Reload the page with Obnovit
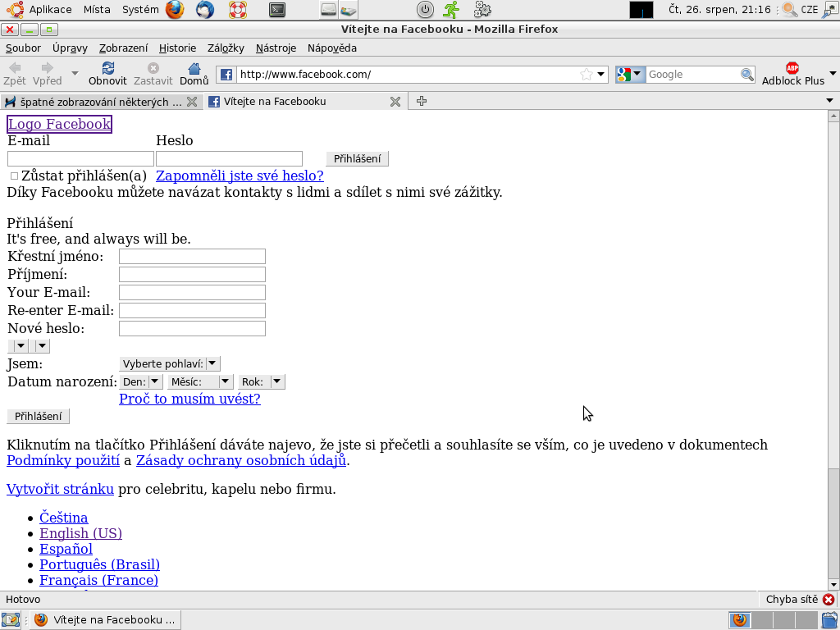The width and height of the screenshot is (840, 630). pyautogui.click(x=107, y=74)
